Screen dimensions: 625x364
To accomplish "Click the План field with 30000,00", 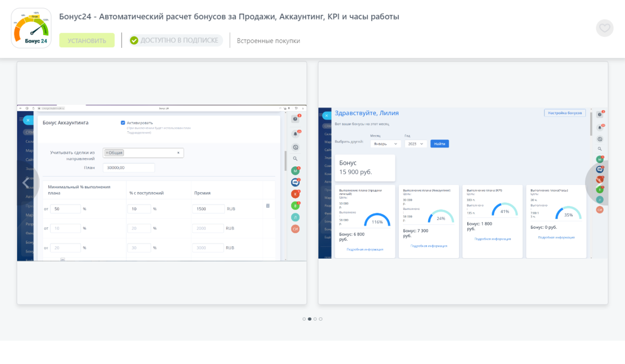I will pyautogui.click(x=129, y=167).
